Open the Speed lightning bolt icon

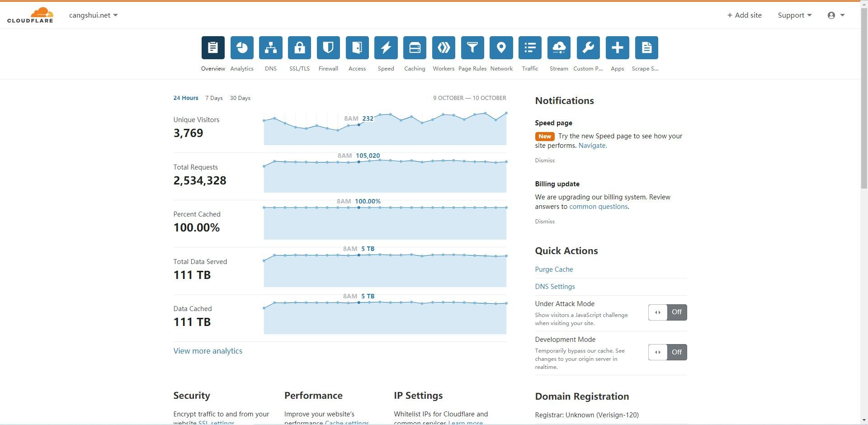tap(386, 47)
